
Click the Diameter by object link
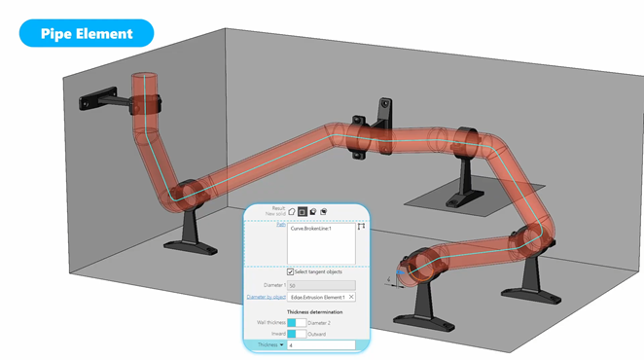[267, 297]
